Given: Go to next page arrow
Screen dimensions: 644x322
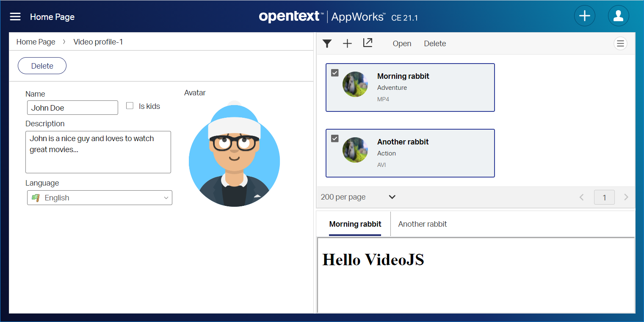Looking at the screenshot, I should click(x=626, y=197).
